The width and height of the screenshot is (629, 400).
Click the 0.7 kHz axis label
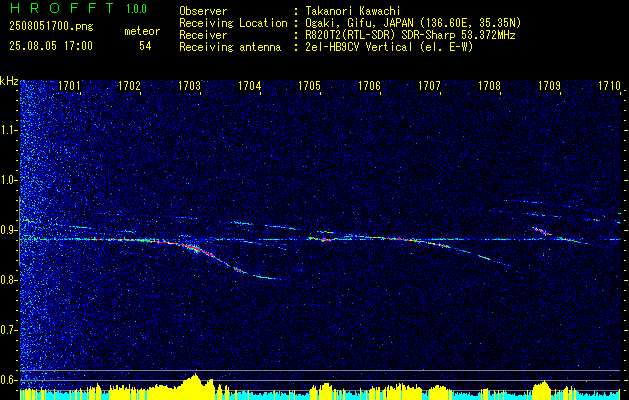9,330
